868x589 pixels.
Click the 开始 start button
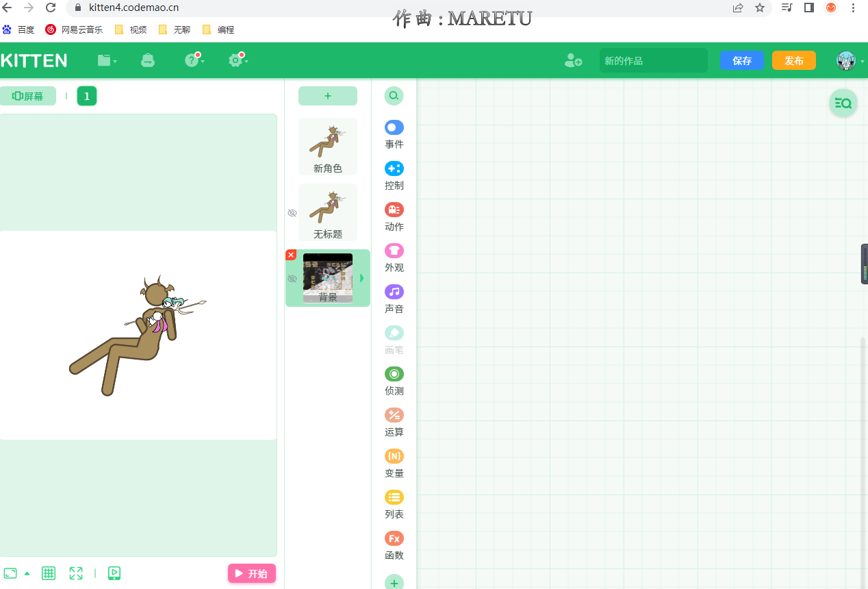(x=252, y=573)
